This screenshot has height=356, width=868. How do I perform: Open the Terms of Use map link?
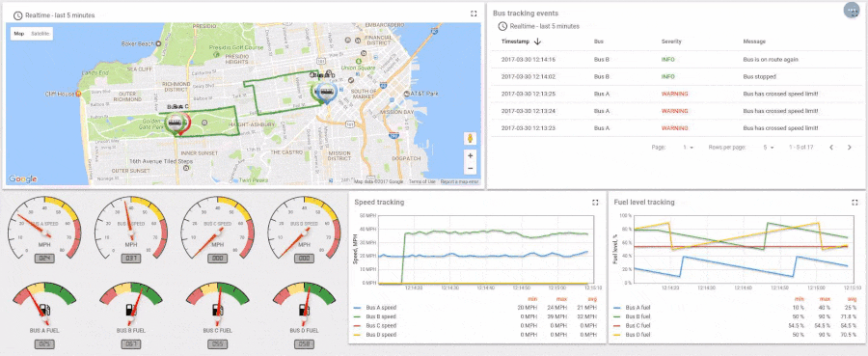coord(421,181)
